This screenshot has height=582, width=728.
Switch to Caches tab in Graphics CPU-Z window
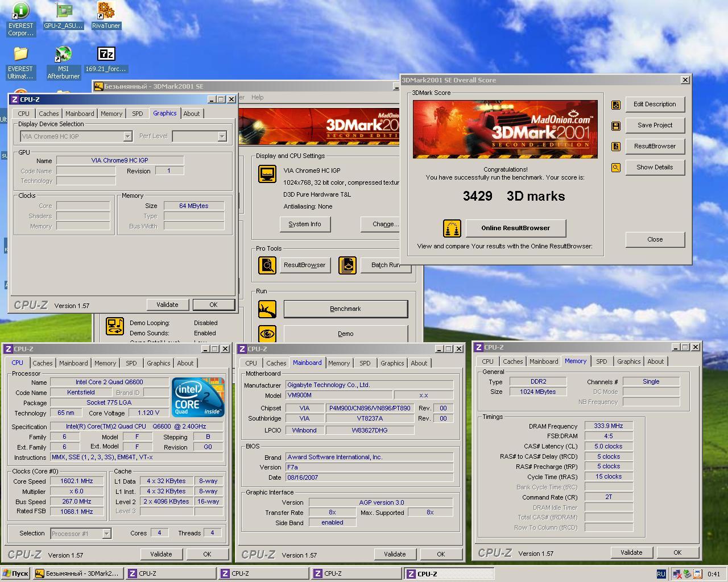pyautogui.click(x=49, y=114)
